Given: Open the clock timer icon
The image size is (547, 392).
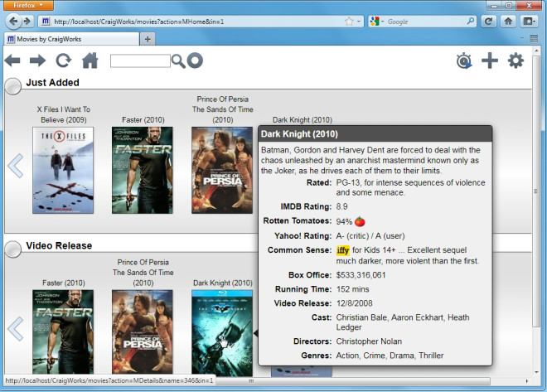Looking at the screenshot, I should click(464, 61).
